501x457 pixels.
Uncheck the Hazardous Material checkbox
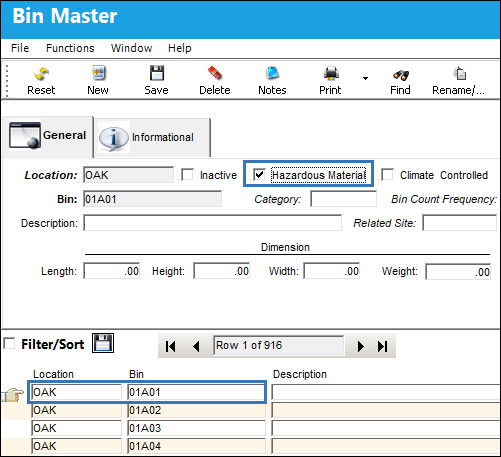point(259,174)
